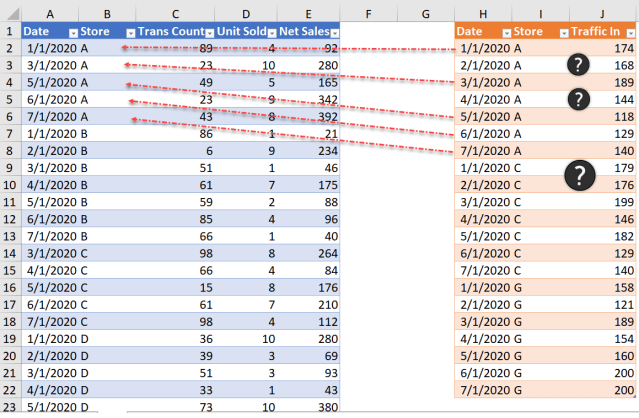Select column J header

602,14
